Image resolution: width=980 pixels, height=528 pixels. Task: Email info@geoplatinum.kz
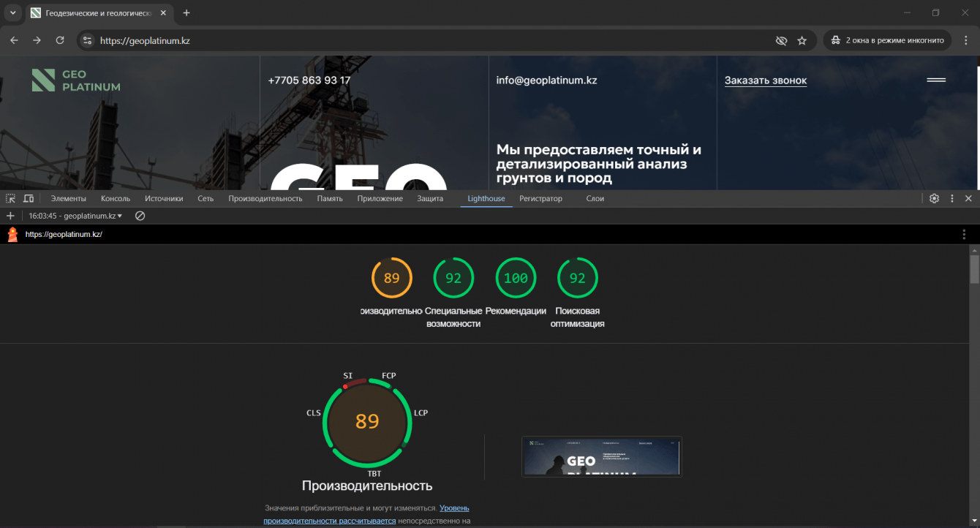click(547, 80)
